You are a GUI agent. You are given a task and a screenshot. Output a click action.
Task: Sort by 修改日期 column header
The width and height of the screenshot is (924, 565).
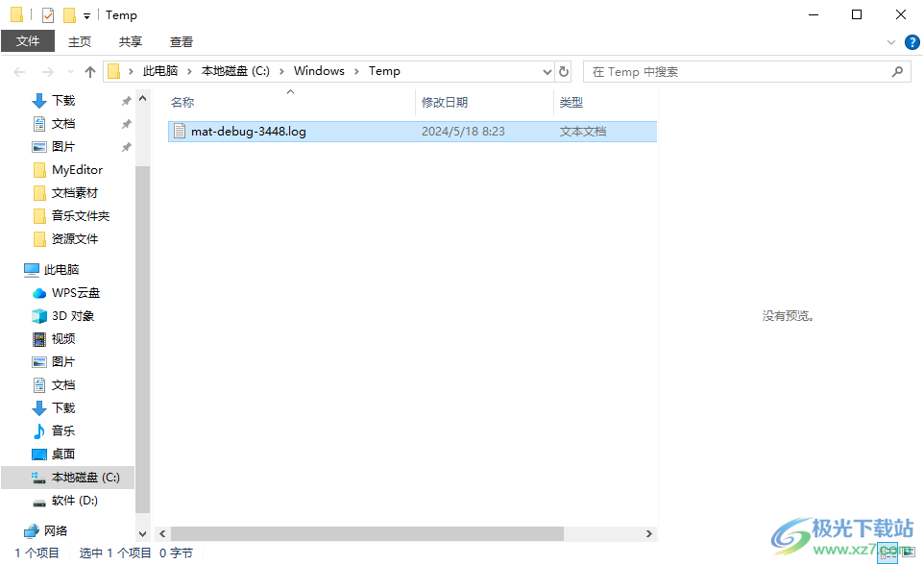tap(445, 103)
